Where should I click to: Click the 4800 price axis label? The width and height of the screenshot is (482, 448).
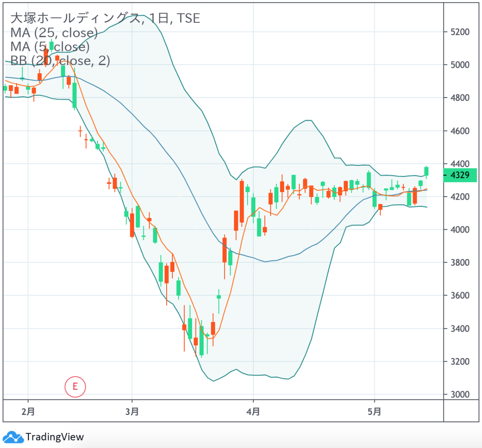coord(460,98)
